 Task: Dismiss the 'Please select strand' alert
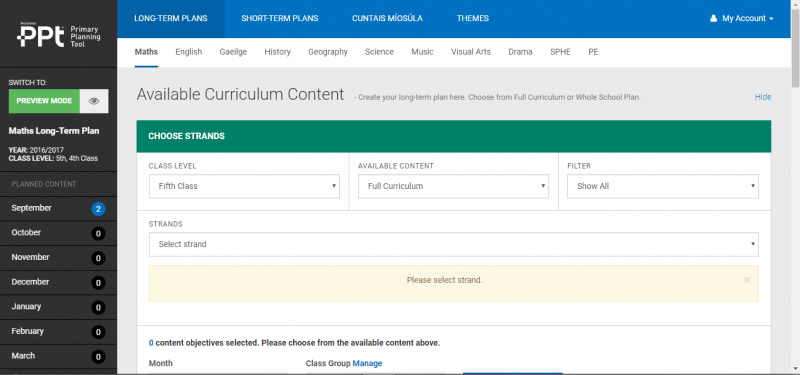746,280
